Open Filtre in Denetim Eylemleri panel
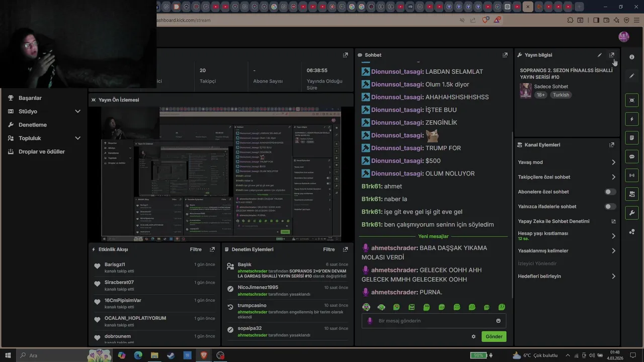The height and width of the screenshot is (362, 644). point(329,249)
